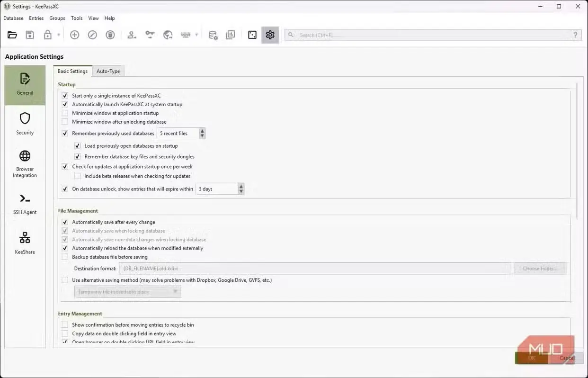This screenshot has width=588, height=378.
Task: Open the Password generator dice icon
Action: click(252, 35)
